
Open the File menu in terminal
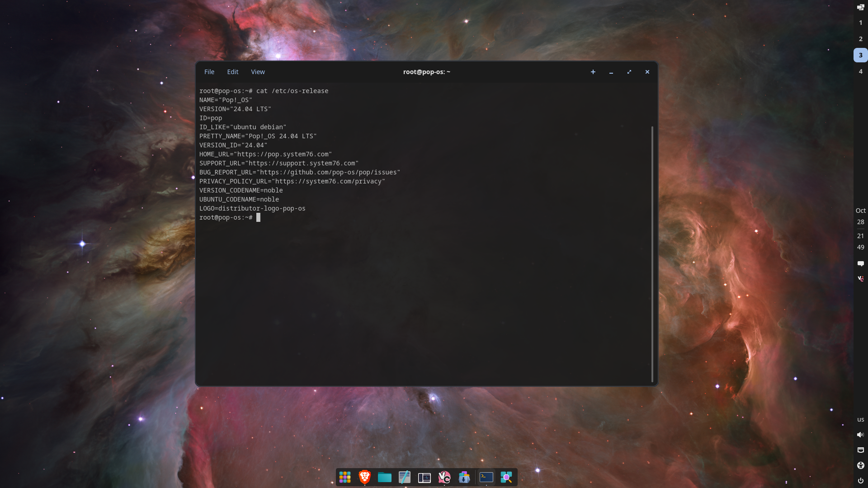tap(209, 72)
